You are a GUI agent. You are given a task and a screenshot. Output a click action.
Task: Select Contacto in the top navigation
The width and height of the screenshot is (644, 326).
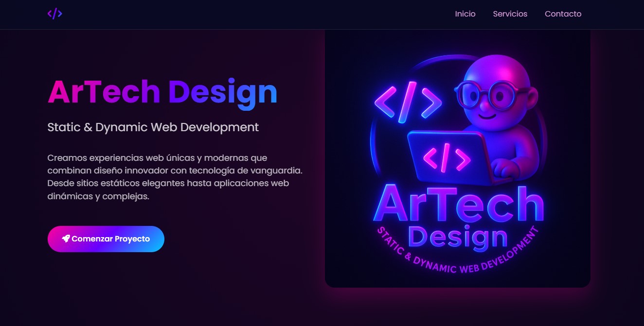(563, 14)
